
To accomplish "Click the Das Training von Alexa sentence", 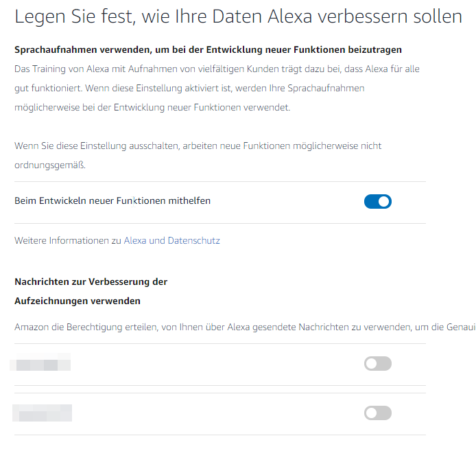I will click(x=217, y=69).
